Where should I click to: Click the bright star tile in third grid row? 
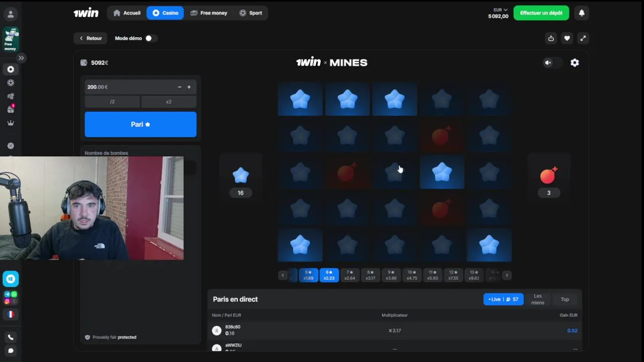442,172
